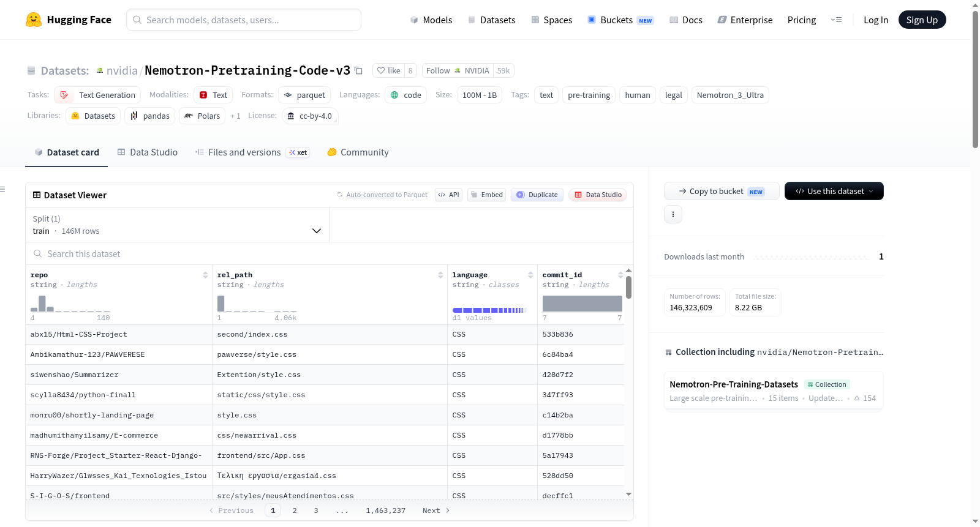Screen dimensions: 980x527
Task: Go to page 3 of rows
Action: 316,510
